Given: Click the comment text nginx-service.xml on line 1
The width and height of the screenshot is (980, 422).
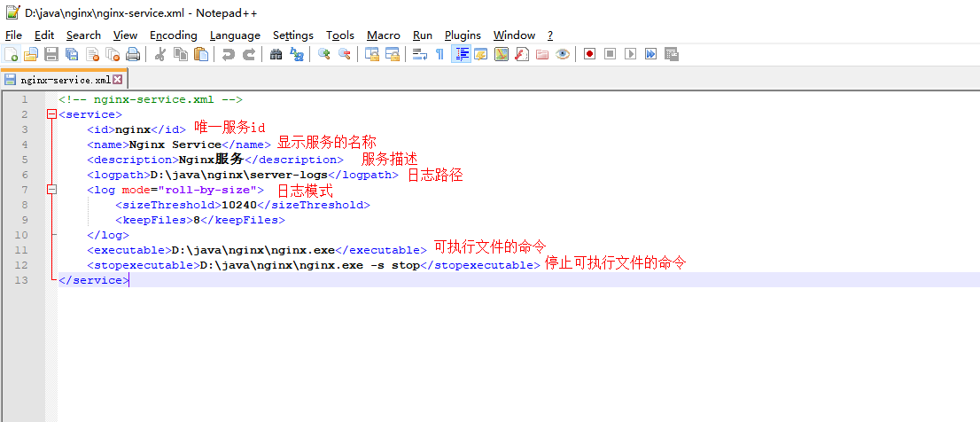Looking at the screenshot, I should pyautogui.click(x=154, y=99).
